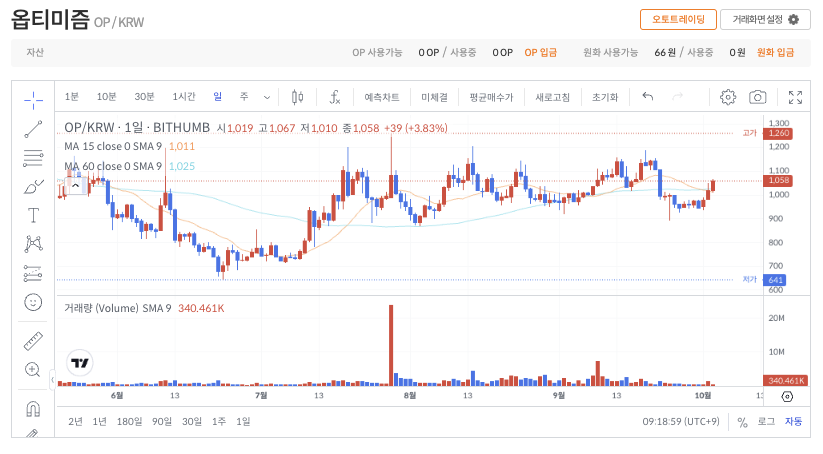Switch to the 30분 interval

pos(144,97)
